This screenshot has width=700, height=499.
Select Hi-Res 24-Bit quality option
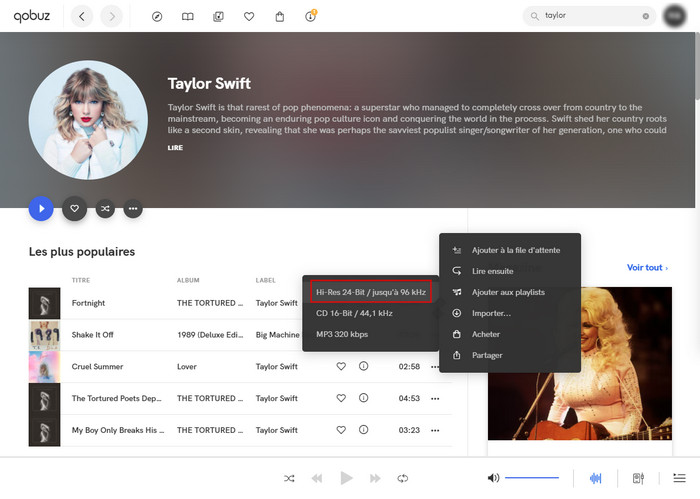(370, 291)
